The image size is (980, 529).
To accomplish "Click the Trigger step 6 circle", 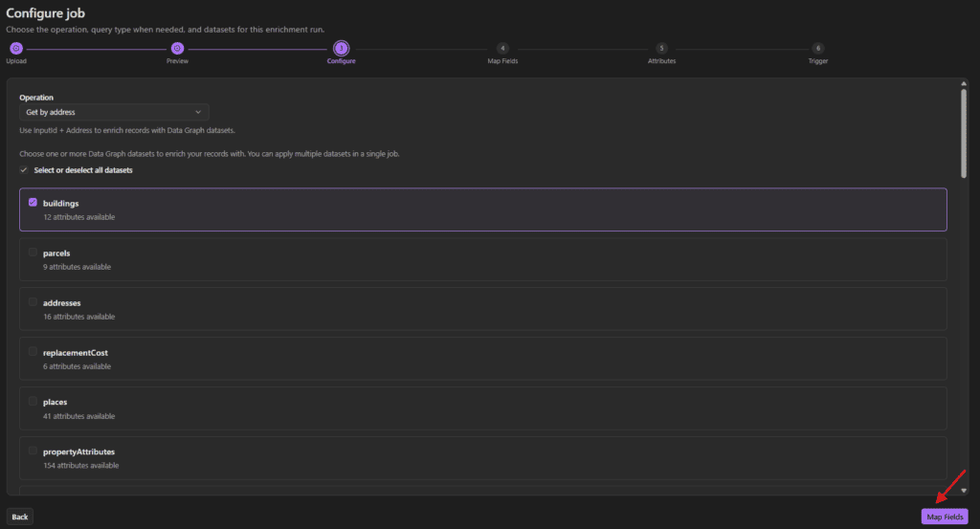I will click(818, 48).
